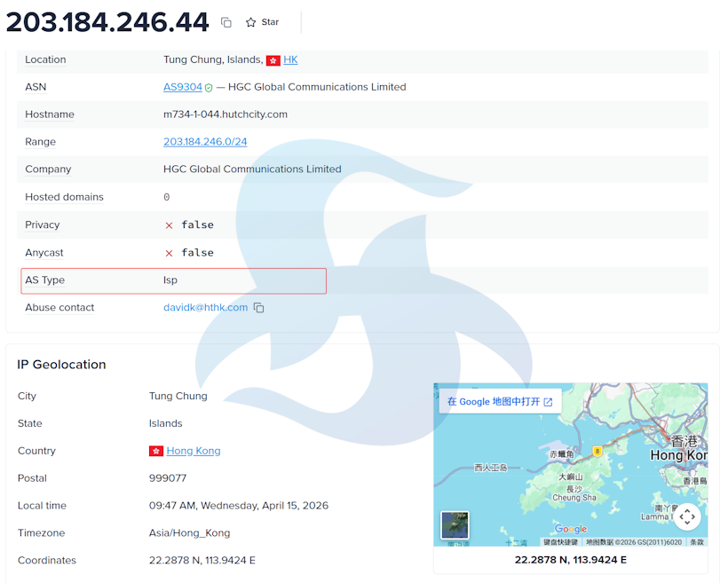Click the red X icon in Anycast row

point(169,253)
